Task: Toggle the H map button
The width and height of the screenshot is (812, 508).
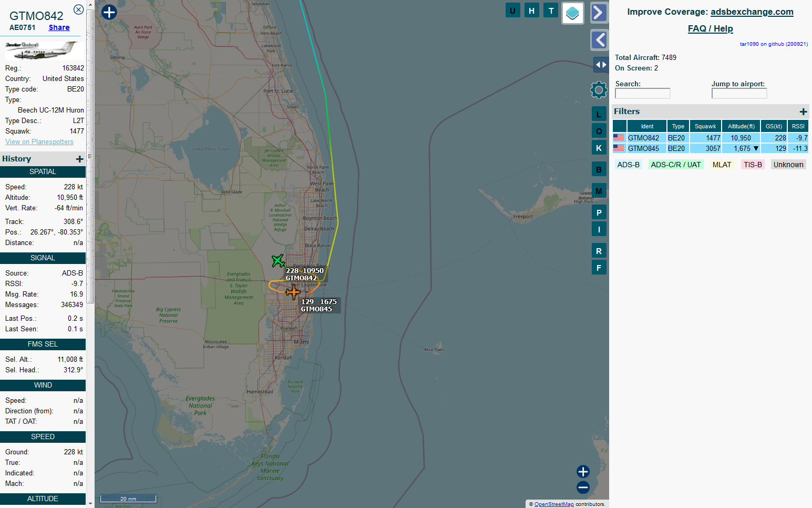Action: tap(531, 11)
